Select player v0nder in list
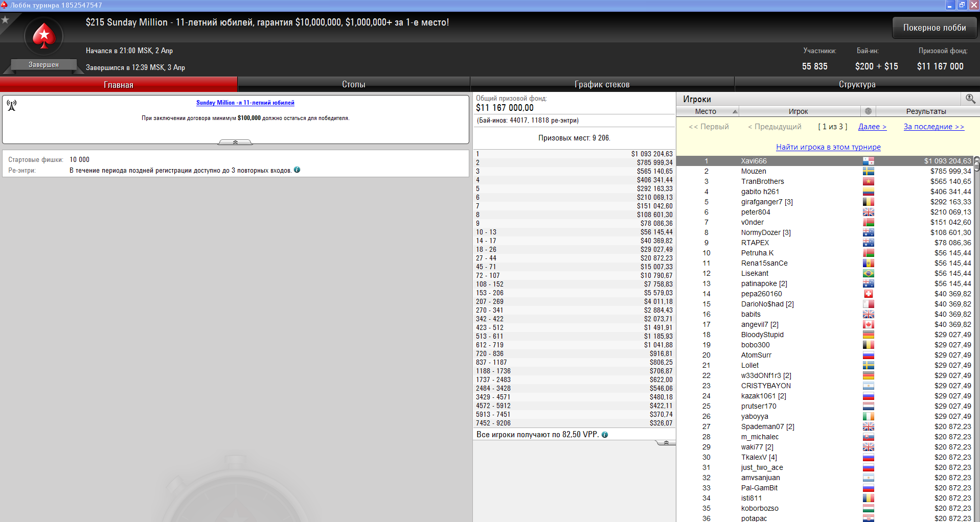Screen dimensions: 980x522 point(825,222)
